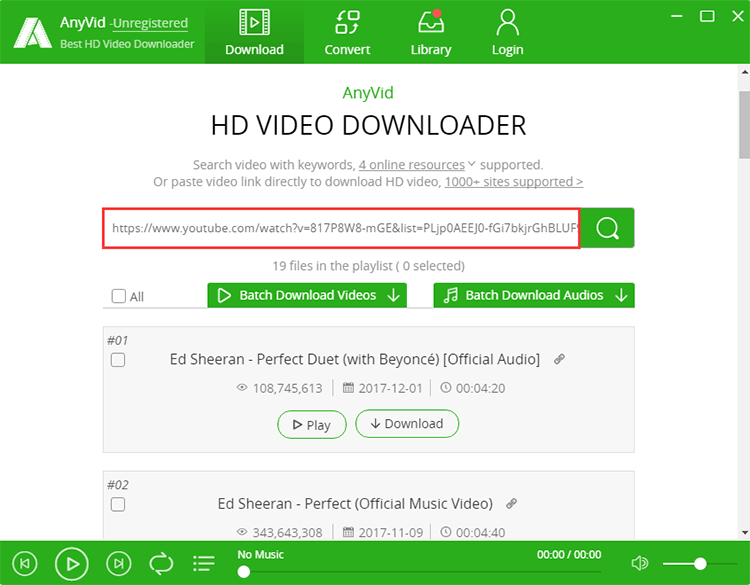The width and height of the screenshot is (750, 585).
Task: Click the previous track button
Action: coord(25,563)
